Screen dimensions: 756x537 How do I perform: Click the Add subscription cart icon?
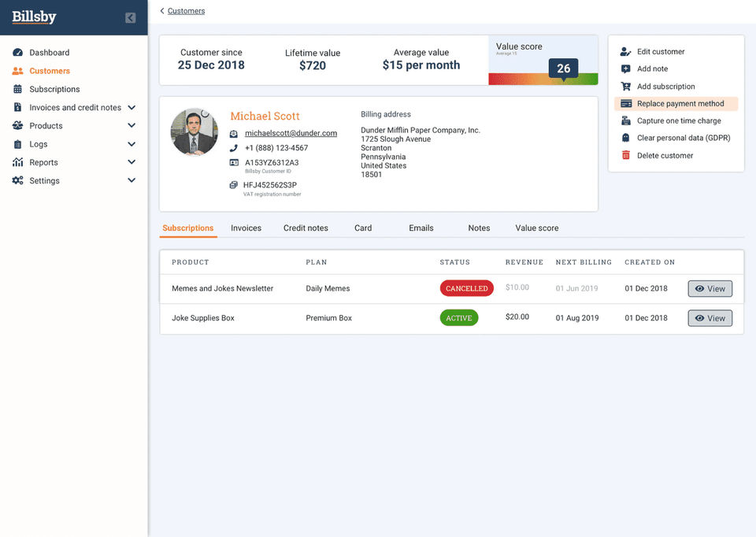pos(625,87)
